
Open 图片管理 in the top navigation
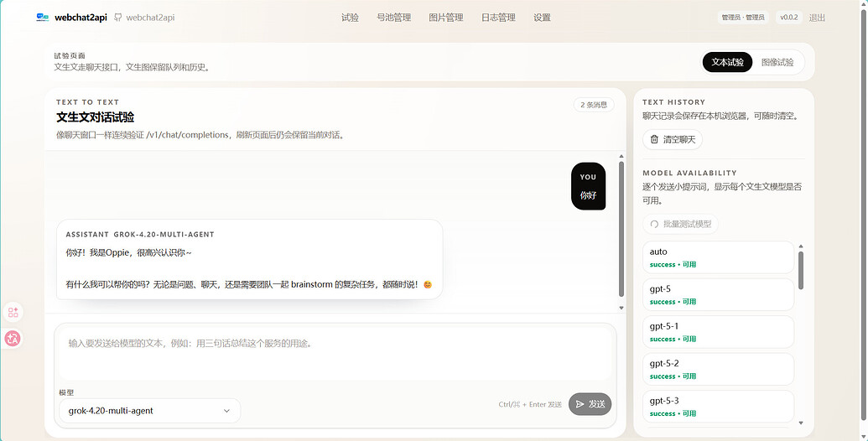click(x=446, y=18)
